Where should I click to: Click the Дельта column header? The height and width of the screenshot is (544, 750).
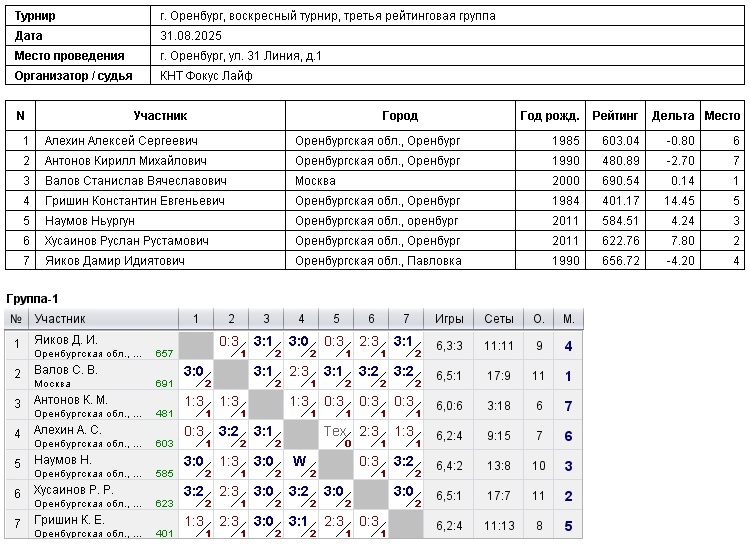[x=672, y=116]
